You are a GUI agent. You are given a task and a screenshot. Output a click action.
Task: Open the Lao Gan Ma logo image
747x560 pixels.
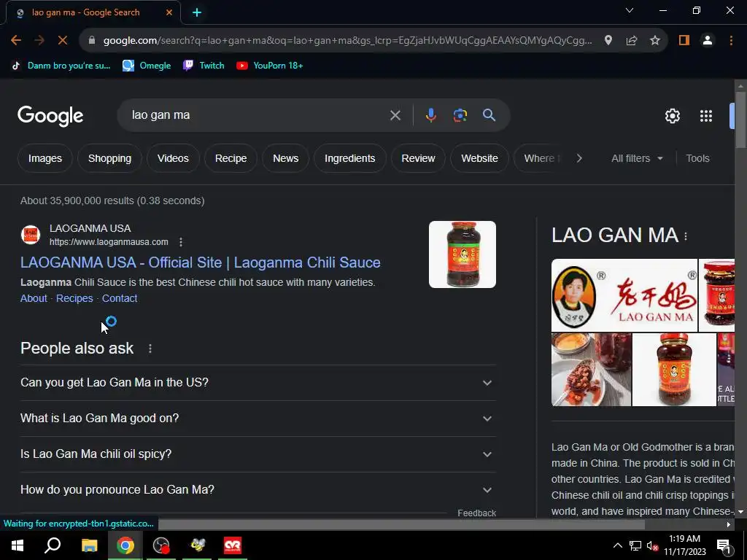(624, 295)
